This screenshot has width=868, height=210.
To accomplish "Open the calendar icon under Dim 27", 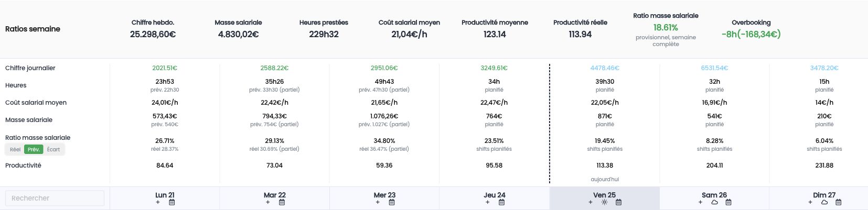I will [839, 202].
